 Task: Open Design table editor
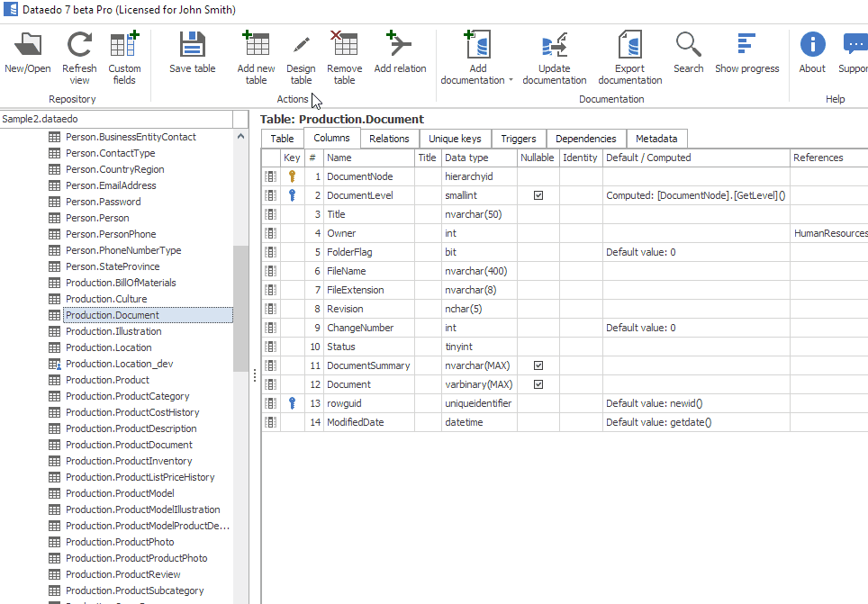point(301,45)
